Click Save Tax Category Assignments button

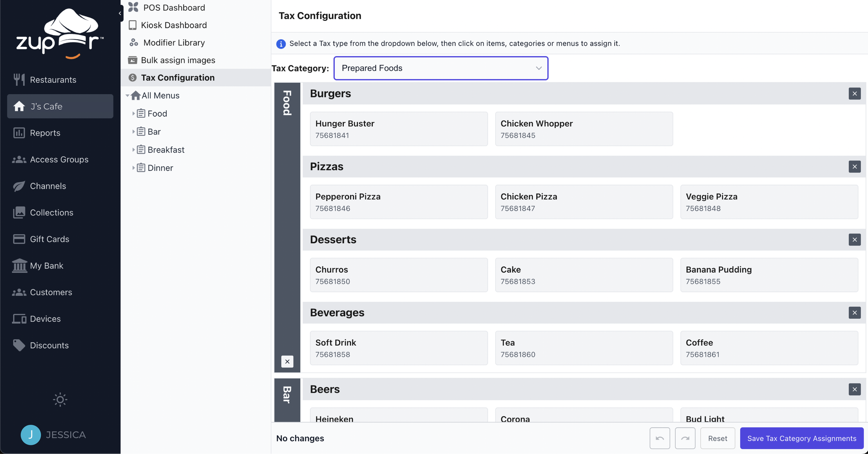coord(801,438)
